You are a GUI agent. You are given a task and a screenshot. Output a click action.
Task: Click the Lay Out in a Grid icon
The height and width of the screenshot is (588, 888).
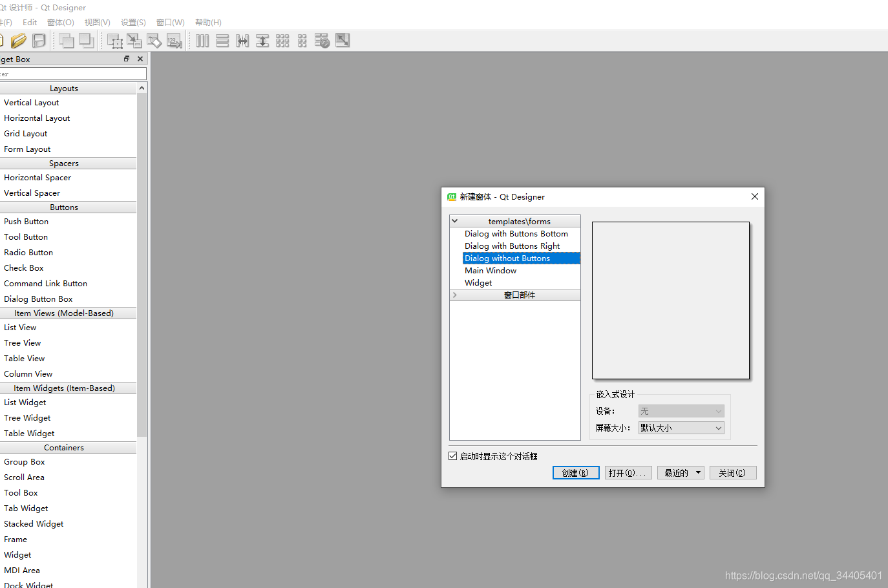[x=282, y=41]
